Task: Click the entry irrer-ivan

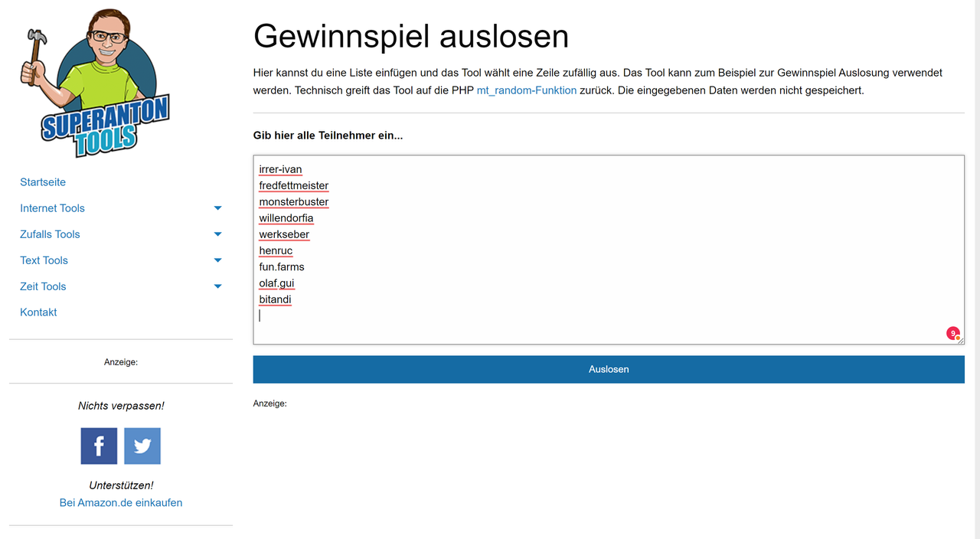Action: point(280,169)
